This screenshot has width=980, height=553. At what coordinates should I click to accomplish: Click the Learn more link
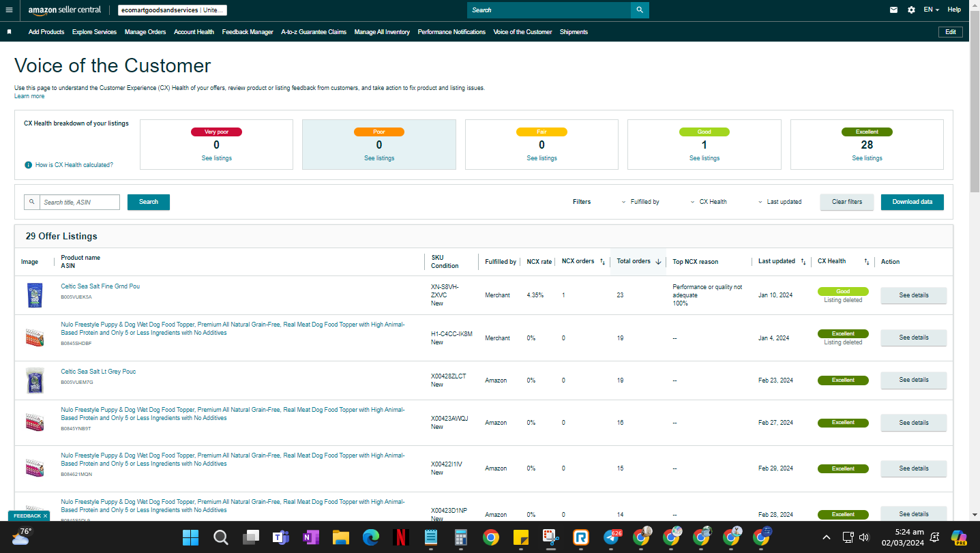point(29,96)
